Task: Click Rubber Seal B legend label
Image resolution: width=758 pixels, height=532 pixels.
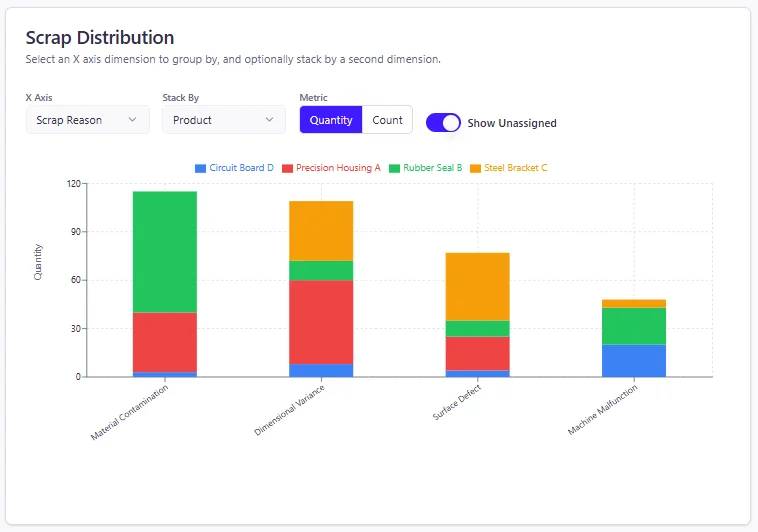Action: [x=433, y=168]
